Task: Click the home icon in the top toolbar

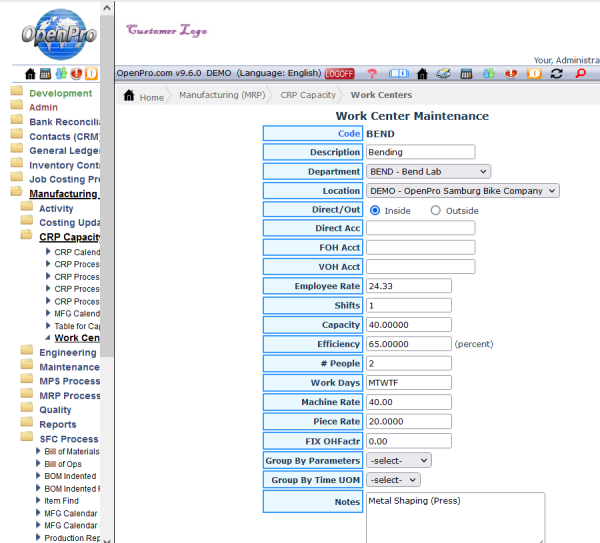Action: tap(422, 74)
